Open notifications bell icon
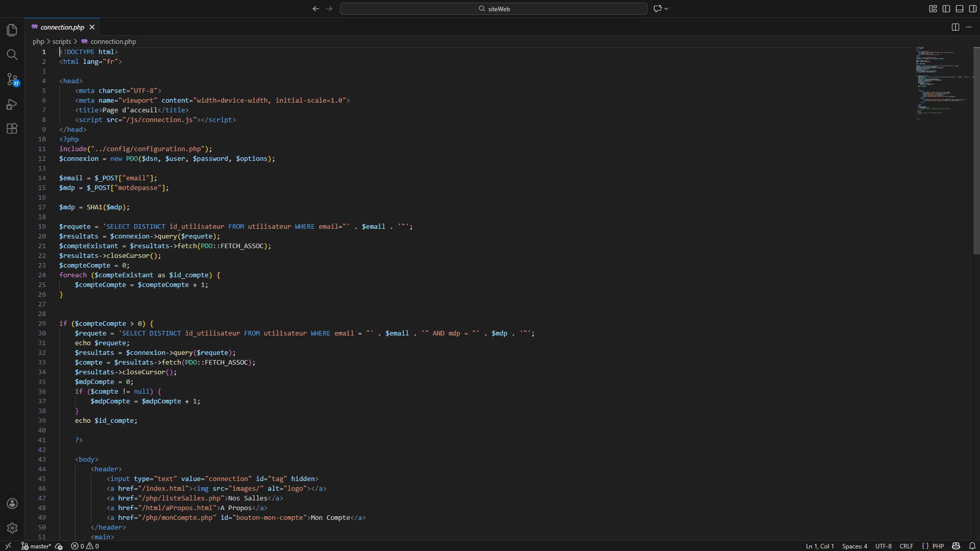The width and height of the screenshot is (980, 551). 972,546
